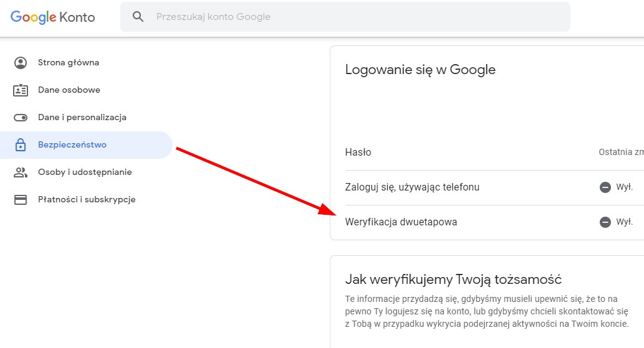The height and width of the screenshot is (348, 644).
Task: Click the Wył. text in phone sign-in row
Action: coord(624,187)
